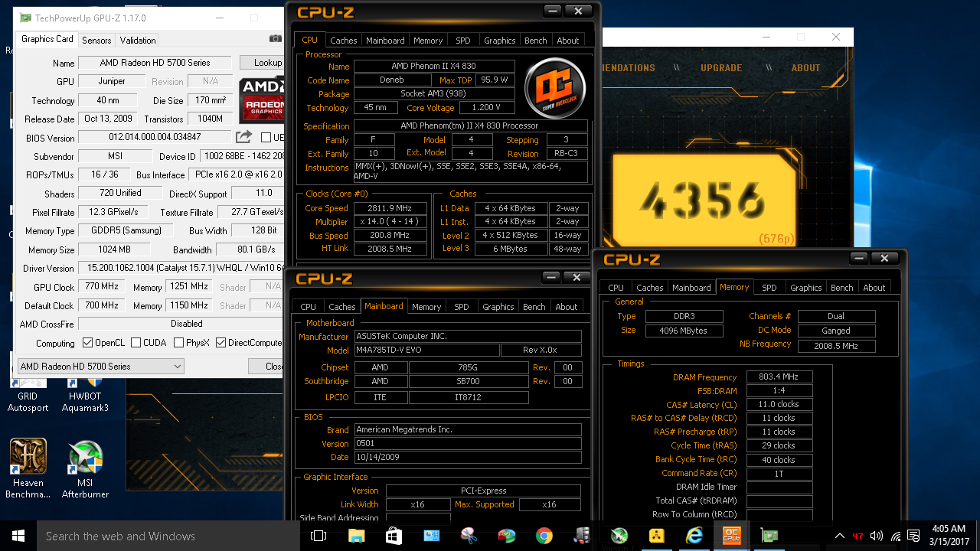Screen dimensions: 980x551
Task: Open Bench tab in the top CPU-Z window
Action: 536,41
